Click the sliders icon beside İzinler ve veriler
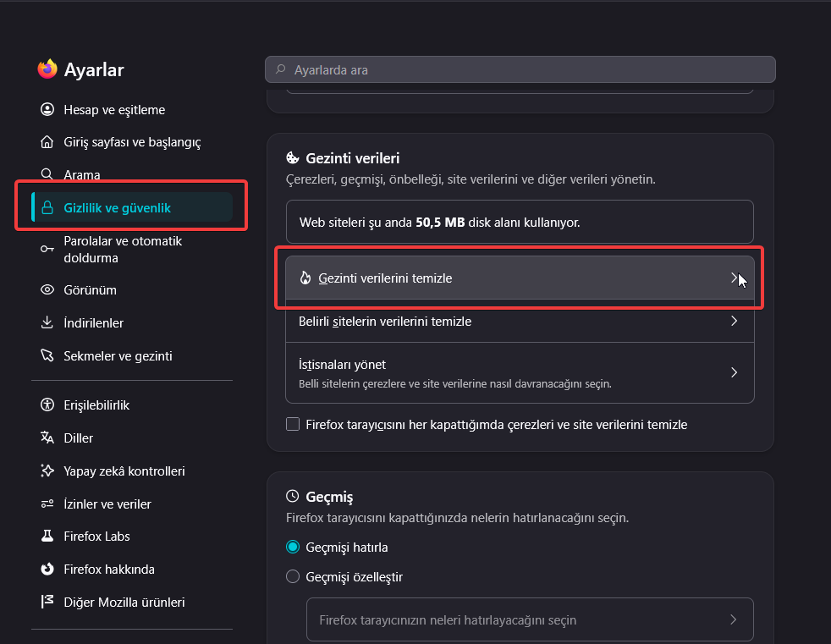 47,504
